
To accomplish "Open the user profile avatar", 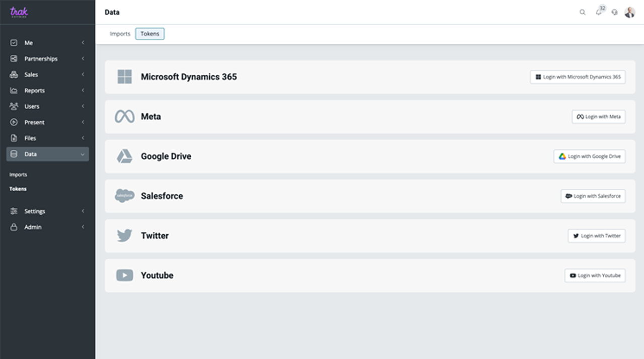I will 629,12.
